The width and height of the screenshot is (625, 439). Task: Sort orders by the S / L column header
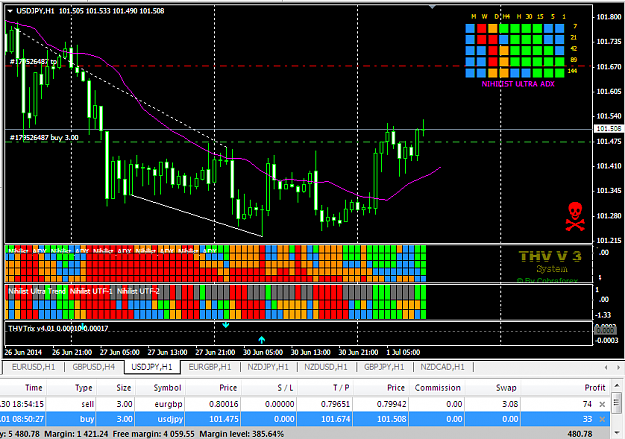coord(285,388)
